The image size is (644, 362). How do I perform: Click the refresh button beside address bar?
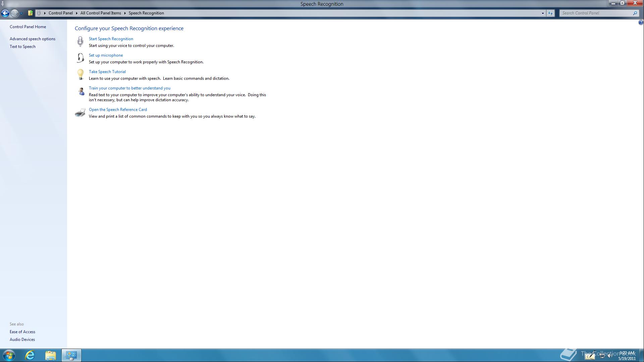pyautogui.click(x=550, y=13)
